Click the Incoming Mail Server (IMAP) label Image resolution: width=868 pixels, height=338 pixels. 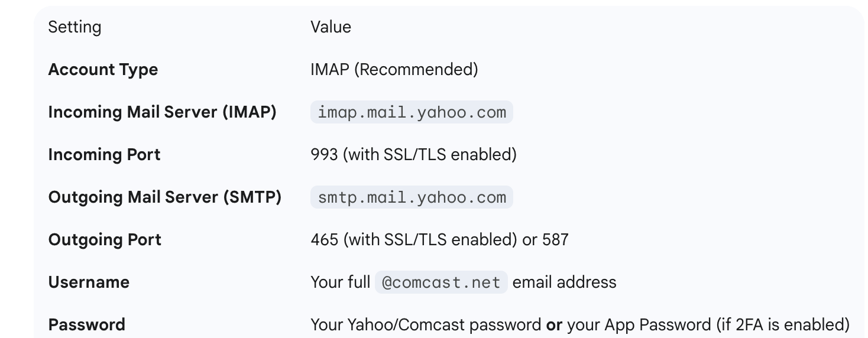162,112
